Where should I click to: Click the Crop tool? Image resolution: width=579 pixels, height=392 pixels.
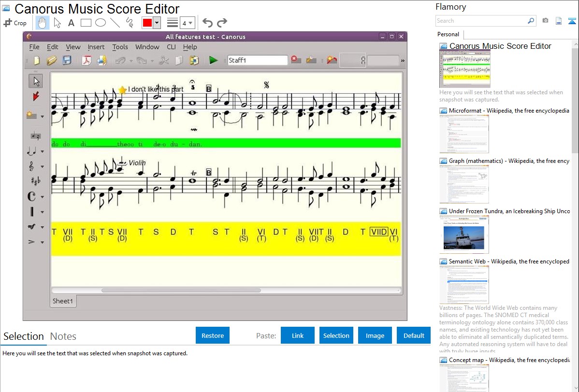[15, 23]
